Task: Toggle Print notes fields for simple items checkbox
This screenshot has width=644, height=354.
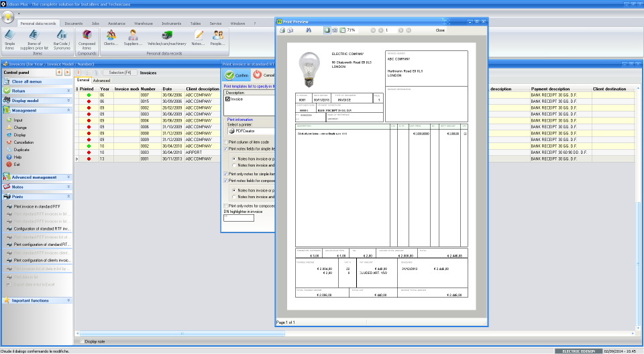Action: (x=225, y=149)
